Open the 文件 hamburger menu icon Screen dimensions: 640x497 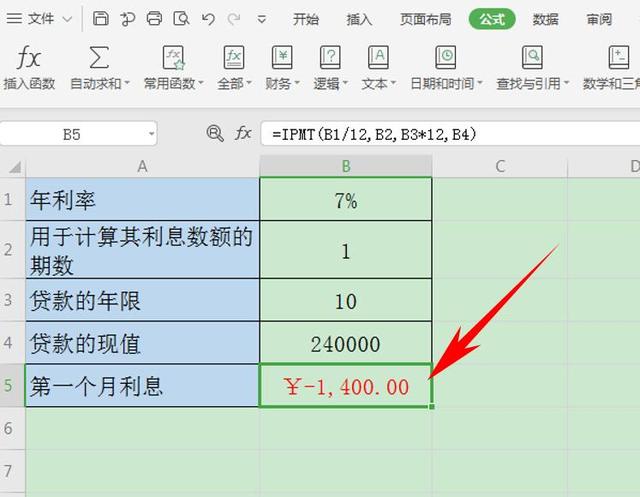tap(14, 19)
